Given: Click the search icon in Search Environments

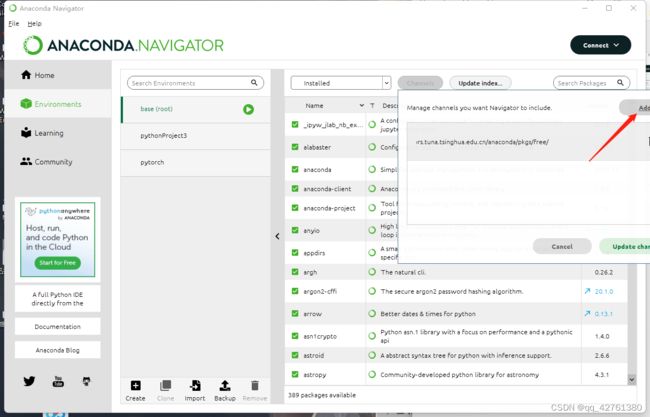Looking at the screenshot, I should click(254, 83).
